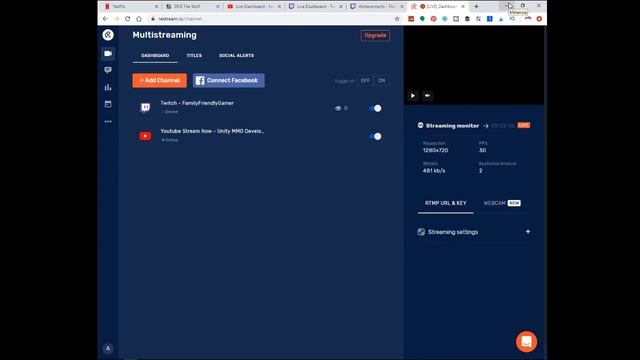The width and height of the screenshot is (640, 360).
Task: Close the active Restream dashboard tab
Action: pyautogui.click(x=463, y=7)
